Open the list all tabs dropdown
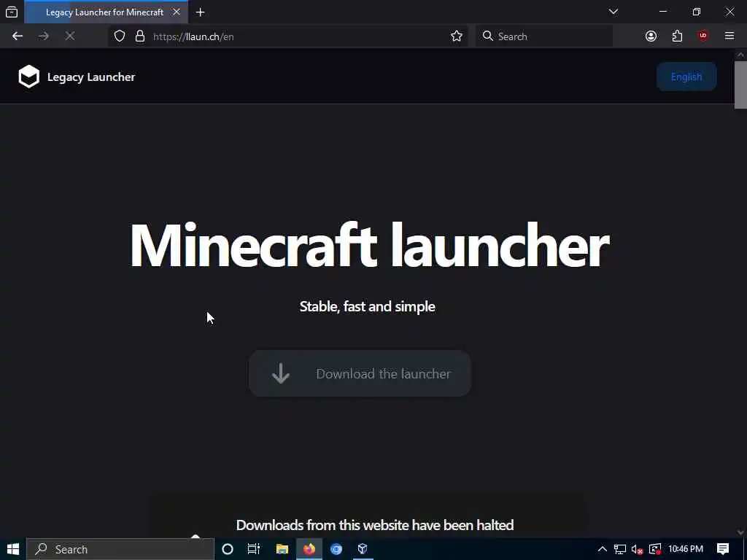This screenshot has width=747, height=560. (x=614, y=12)
